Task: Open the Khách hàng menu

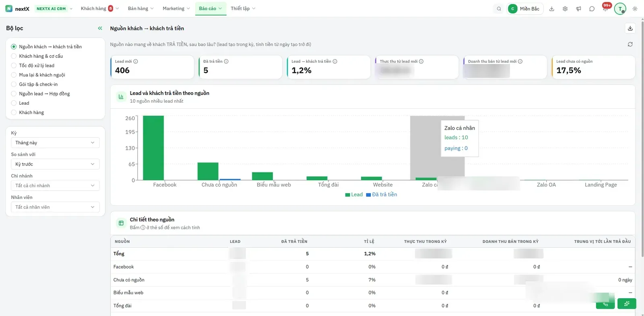Action: pyautogui.click(x=99, y=8)
